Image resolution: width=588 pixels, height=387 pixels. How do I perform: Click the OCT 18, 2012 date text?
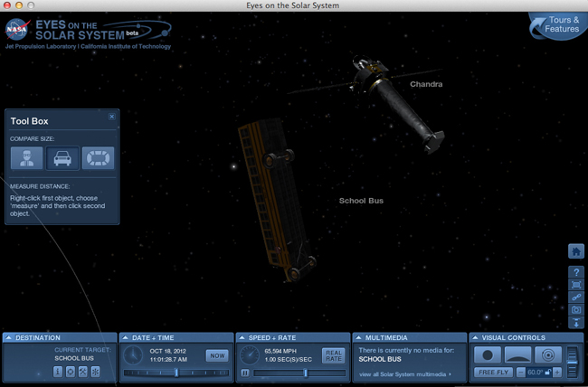click(x=167, y=352)
